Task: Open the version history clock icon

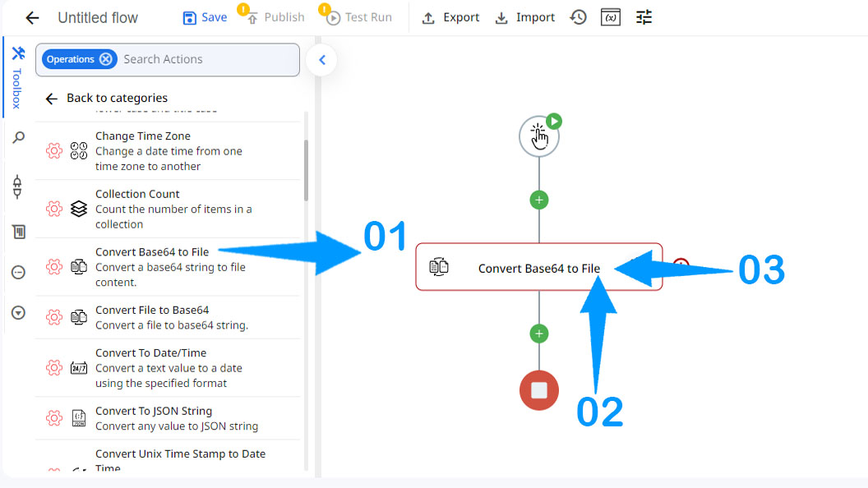Action: point(578,18)
